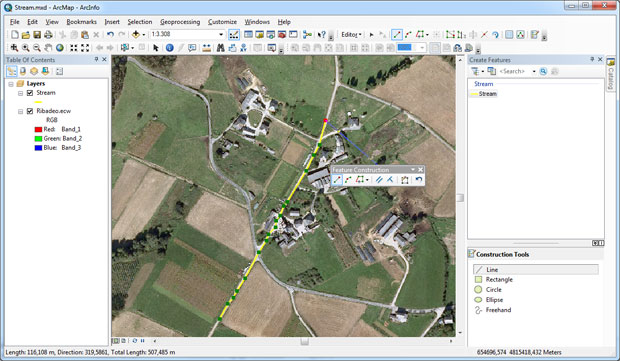Select the Zoom In magnifier tool

coord(26,48)
